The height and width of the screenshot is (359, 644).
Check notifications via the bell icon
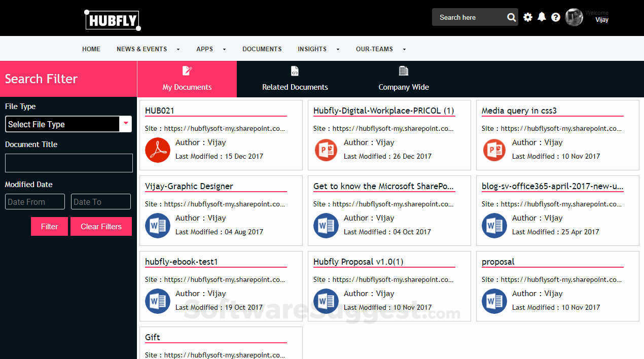[542, 17]
